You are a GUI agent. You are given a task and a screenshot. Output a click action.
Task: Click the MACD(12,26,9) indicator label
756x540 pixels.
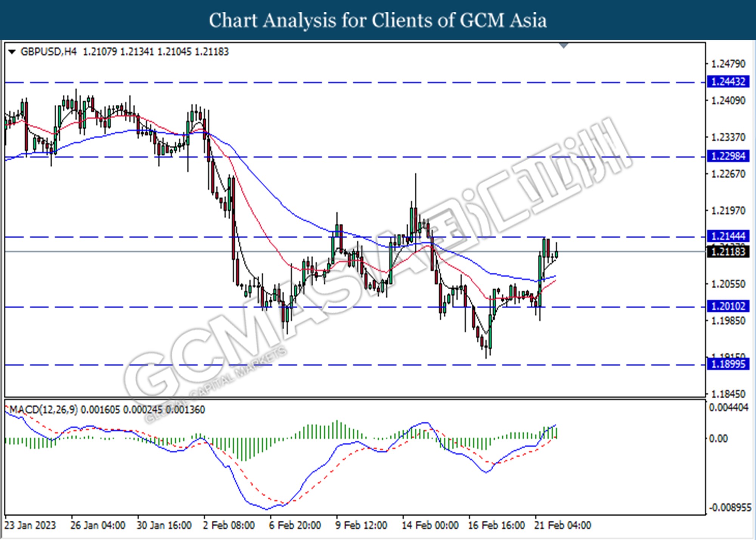tap(43, 410)
